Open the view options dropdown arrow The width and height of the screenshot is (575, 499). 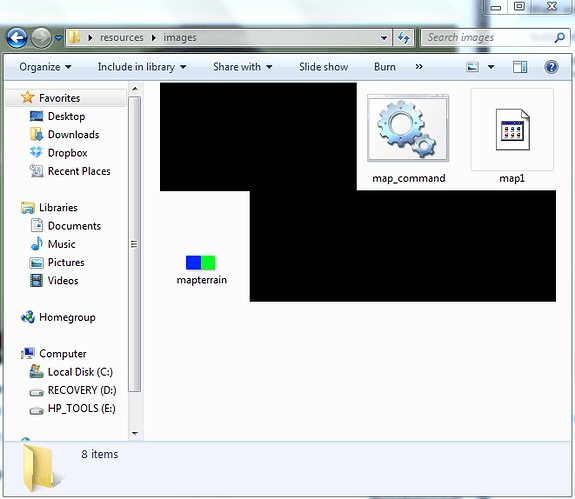[491, 67]
